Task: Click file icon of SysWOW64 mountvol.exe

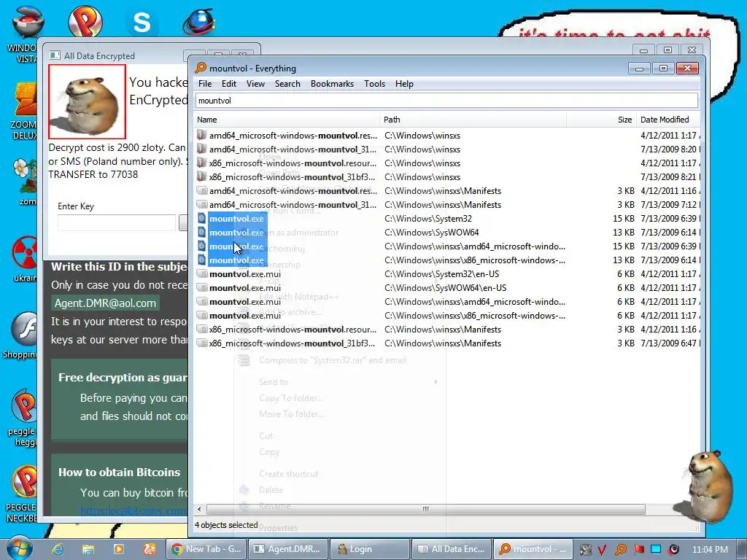Action: click(x=202, y=233)
